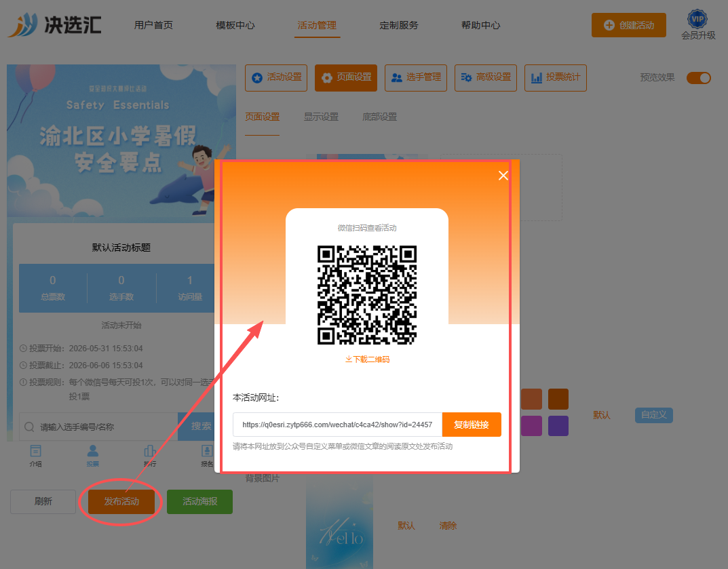The width and height of the screenshot is (728, 569).
Task: Select the 页面设置 sub-tab
Action: click(x=263, y=117)
